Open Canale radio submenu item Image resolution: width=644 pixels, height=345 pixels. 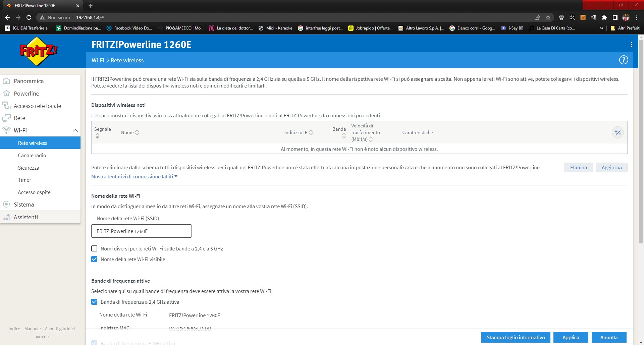click(x=32, y=155)
